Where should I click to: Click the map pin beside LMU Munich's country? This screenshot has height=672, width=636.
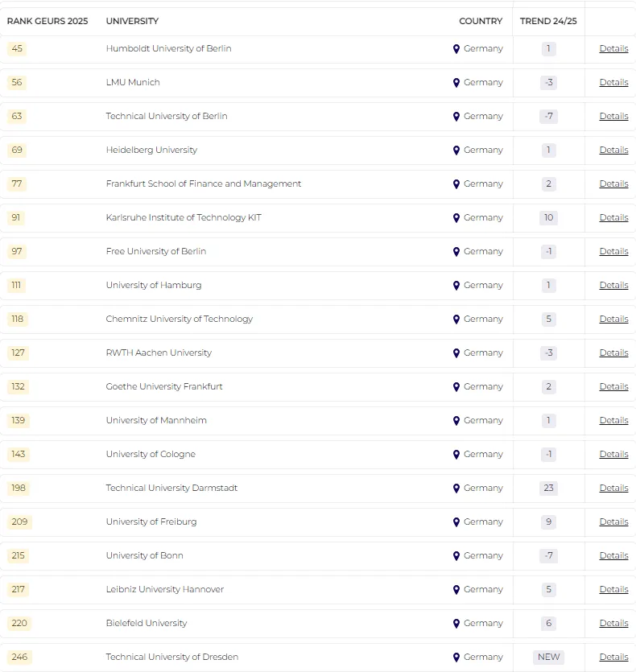click(x=456, y=83)
